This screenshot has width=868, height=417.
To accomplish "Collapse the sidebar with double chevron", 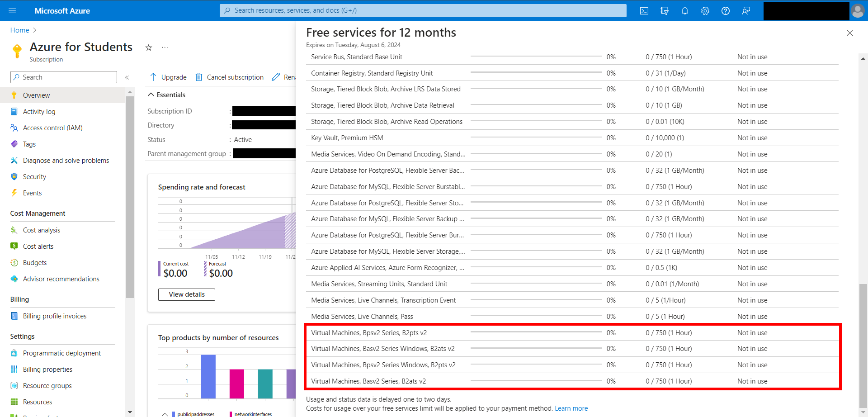I will tap(127, 77).
